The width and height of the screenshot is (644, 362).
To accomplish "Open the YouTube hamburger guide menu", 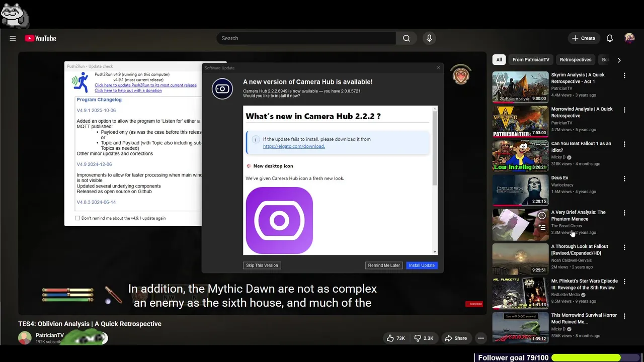I will pyautogui.click(x=13, y=38).
